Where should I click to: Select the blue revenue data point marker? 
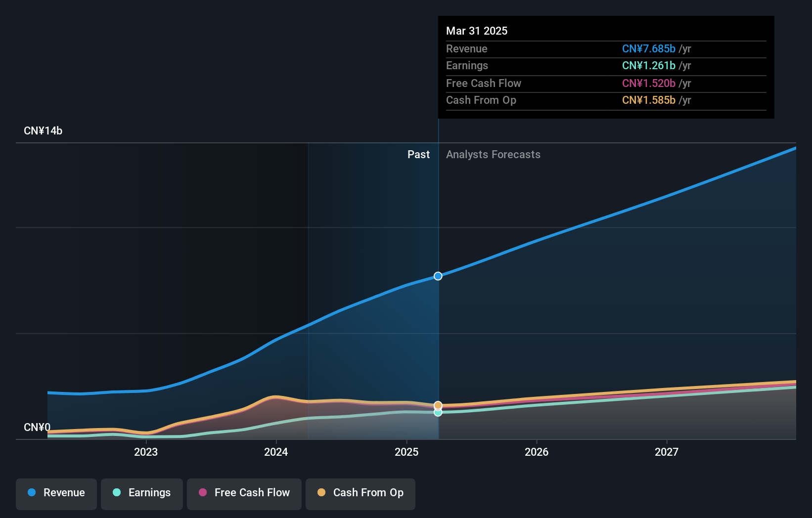[x=438, y=276]
